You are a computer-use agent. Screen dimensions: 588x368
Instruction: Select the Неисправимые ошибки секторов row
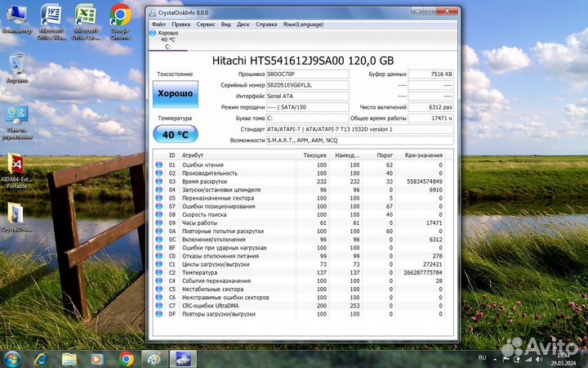point(299,298)
